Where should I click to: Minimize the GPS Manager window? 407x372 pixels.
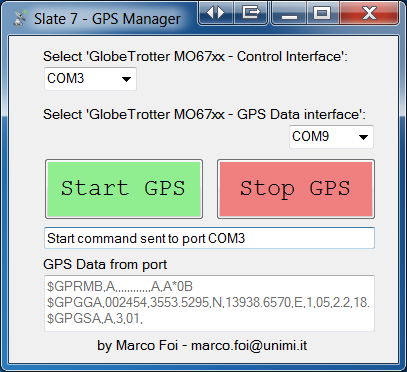(289, 14)
